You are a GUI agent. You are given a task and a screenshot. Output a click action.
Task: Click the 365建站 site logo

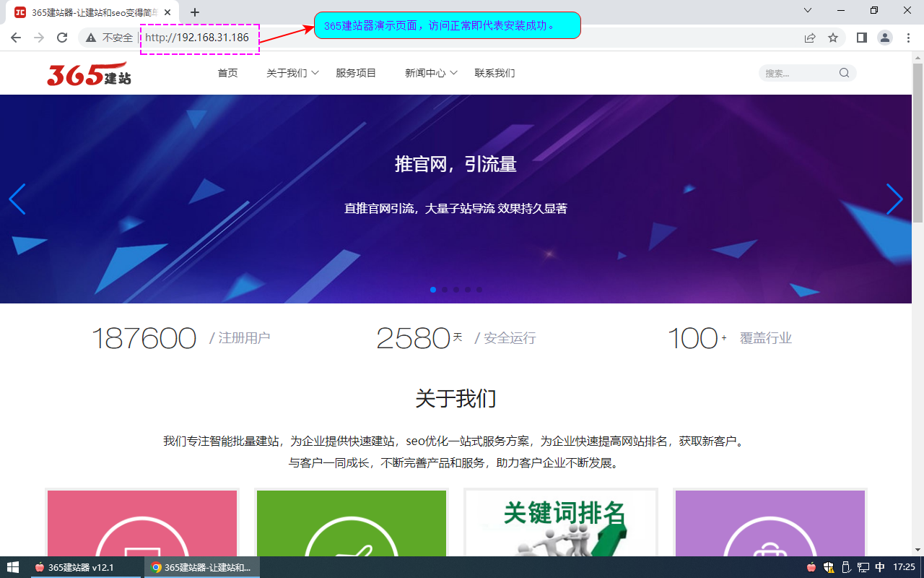(89, 74)
